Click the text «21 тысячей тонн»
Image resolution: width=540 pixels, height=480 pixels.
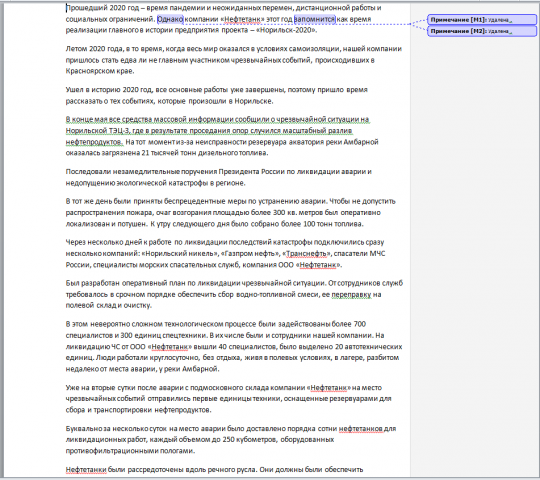click(x=168, y=153)
